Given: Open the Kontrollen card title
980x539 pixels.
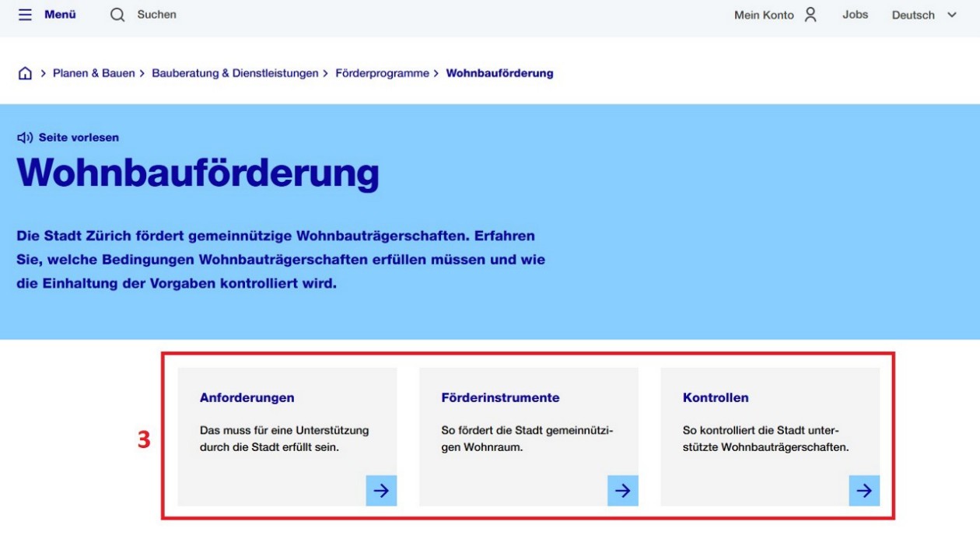Looking at the screenshot, I should coord(716,397).
